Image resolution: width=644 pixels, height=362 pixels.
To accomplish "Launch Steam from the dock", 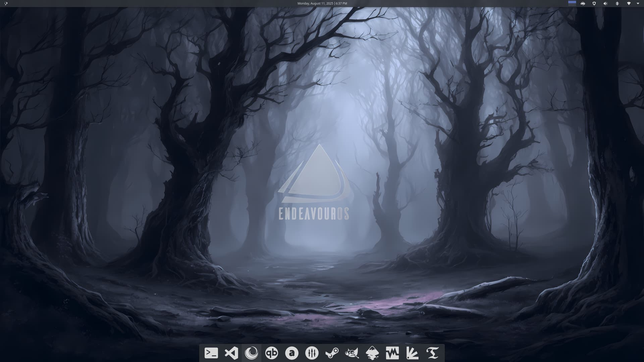I will (x=332, y=353).
